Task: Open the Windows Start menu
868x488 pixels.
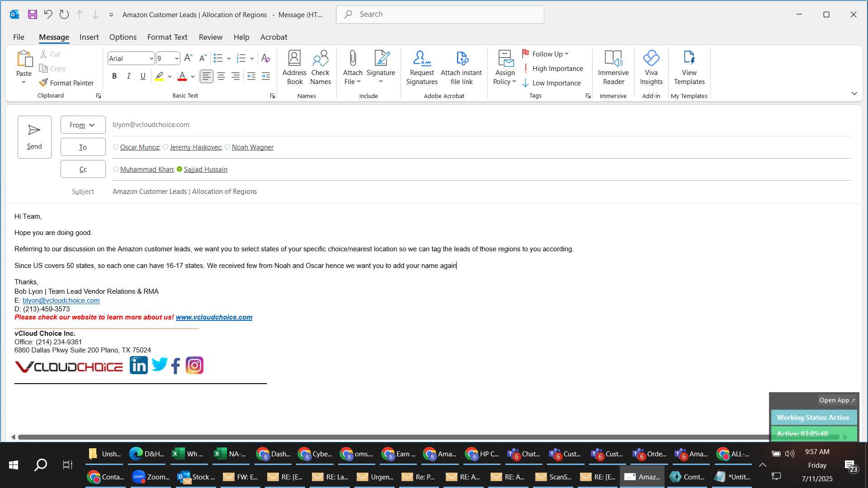Action: tap(14, 465)
